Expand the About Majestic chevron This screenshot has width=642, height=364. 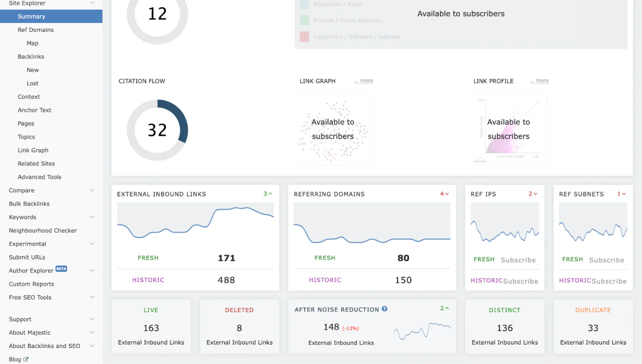click(92, 332)
